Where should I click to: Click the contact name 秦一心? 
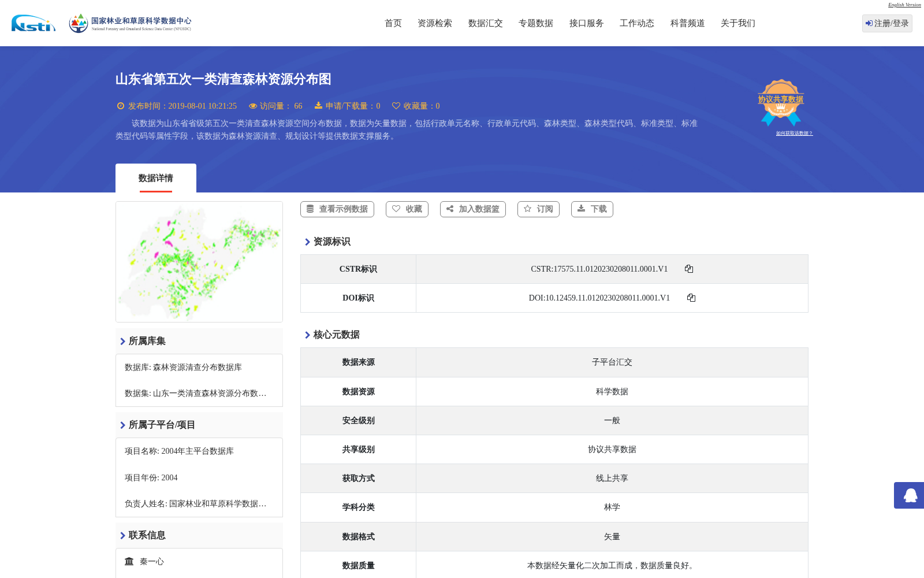(x=152, y=561)
